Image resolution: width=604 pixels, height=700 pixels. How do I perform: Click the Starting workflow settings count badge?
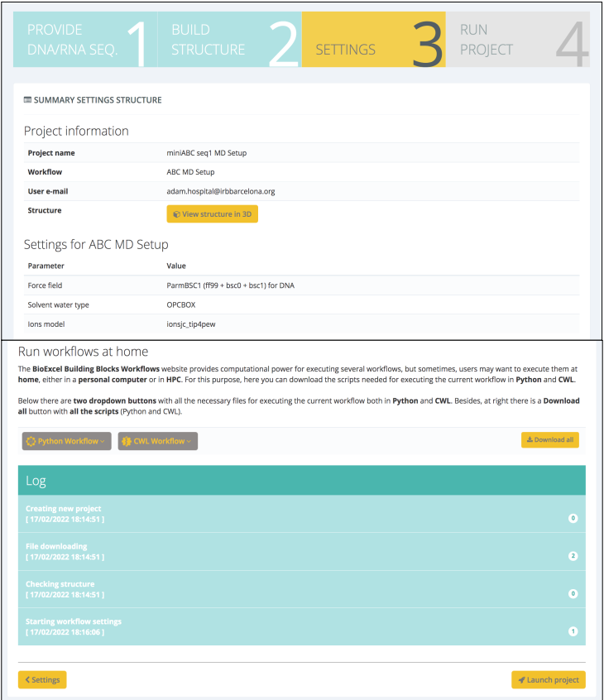pyautogui.click(x=573, y=631)
